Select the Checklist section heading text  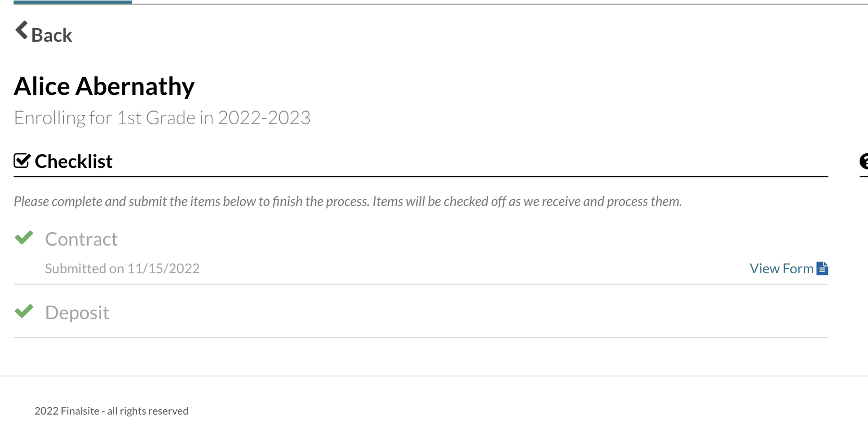[74, 162]
